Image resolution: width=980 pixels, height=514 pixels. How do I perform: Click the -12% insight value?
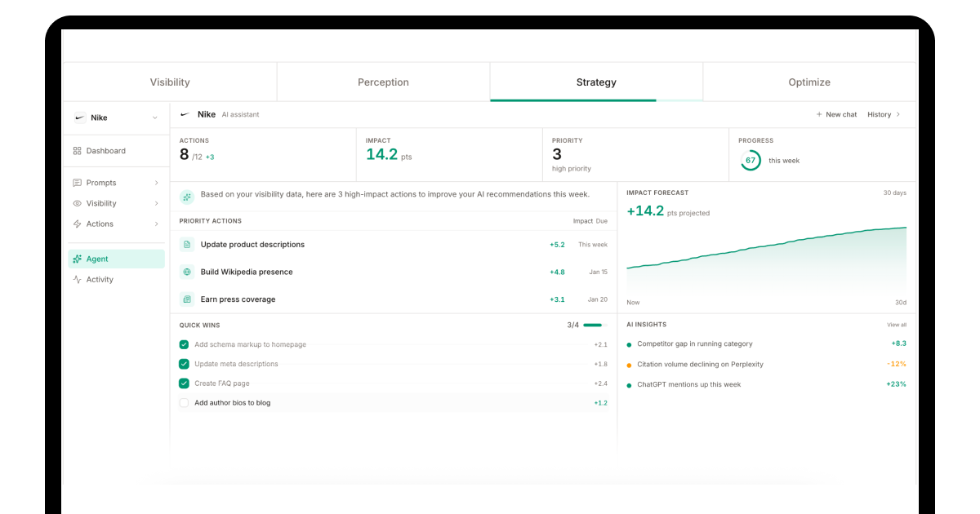point(897,365)
